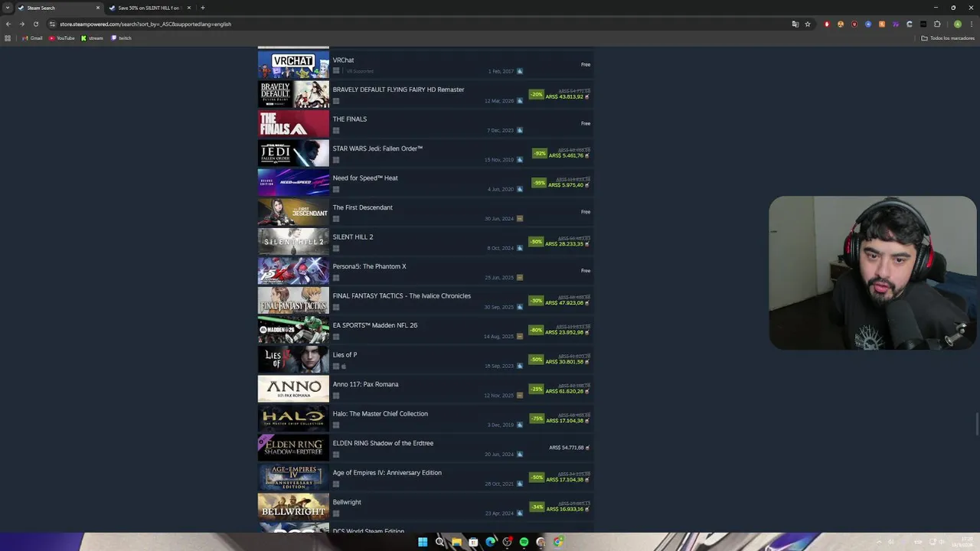Open FINAL FANTASY TACTICS - The Ivalice Chronicles

[426, 301]
